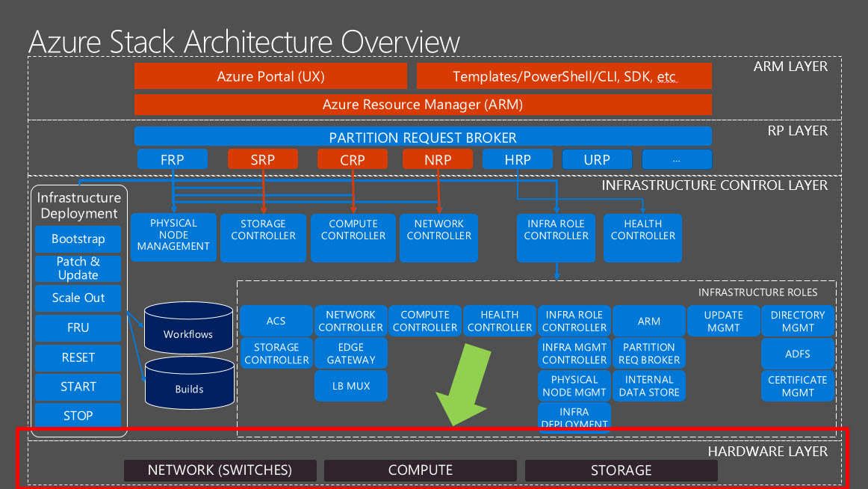
Task: Click the Partition Request Broker bar
Action: click(x=423, y=137)
